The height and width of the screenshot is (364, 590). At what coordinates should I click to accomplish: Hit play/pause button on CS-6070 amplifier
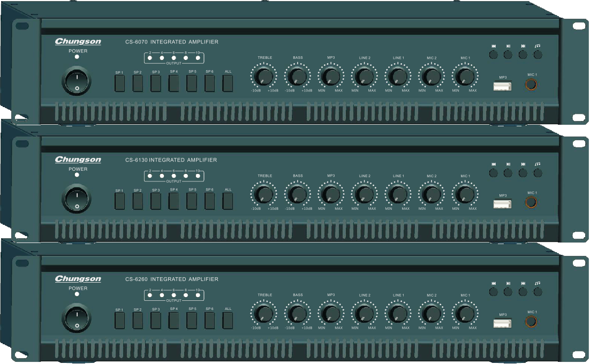tap(508, 55)
